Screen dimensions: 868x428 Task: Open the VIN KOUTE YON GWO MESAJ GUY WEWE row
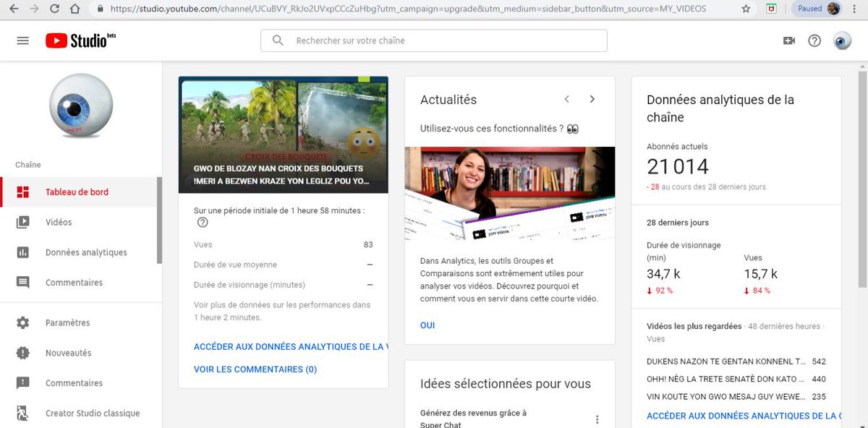point(736,397)
